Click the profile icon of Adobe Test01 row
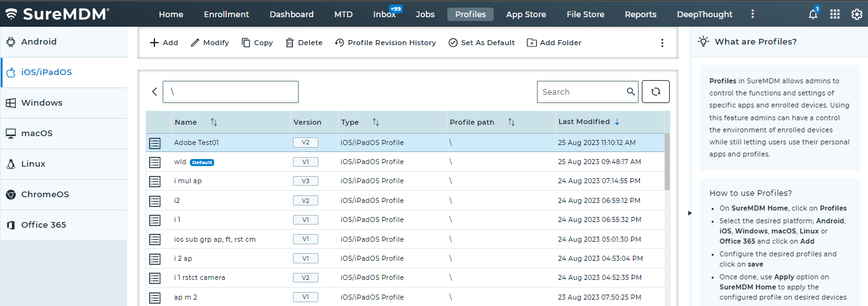This screenshot has height=306, width=868. pyautogui.click(x=154, y=143)
